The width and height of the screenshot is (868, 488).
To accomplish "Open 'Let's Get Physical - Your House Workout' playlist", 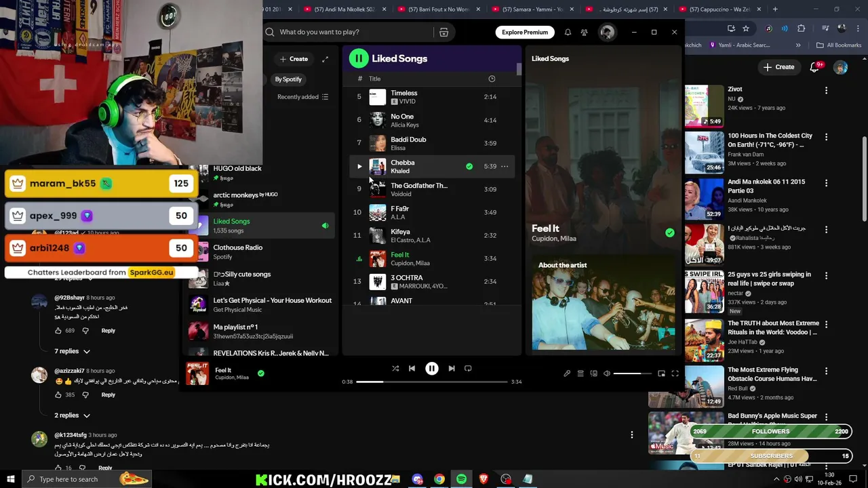I will 262,304.
